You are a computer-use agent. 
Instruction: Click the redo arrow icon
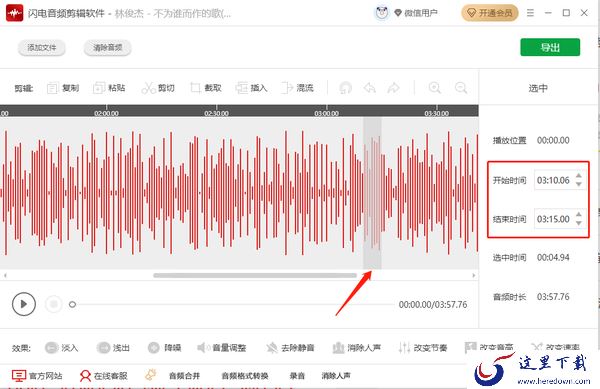click(x=393, y=88)
